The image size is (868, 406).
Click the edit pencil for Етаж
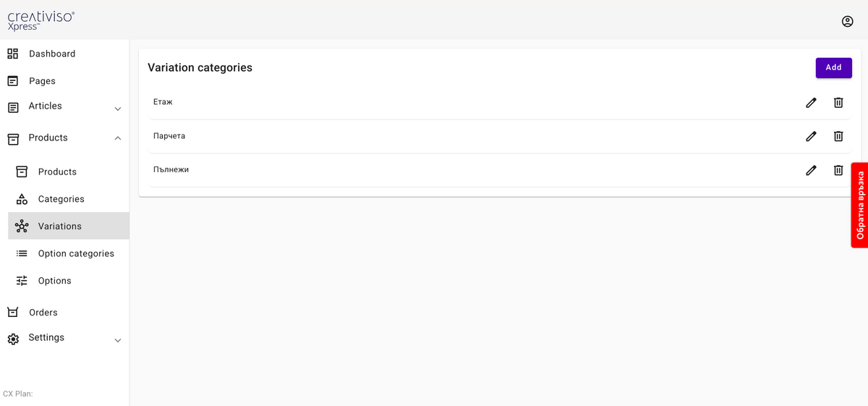click(811, 103)
